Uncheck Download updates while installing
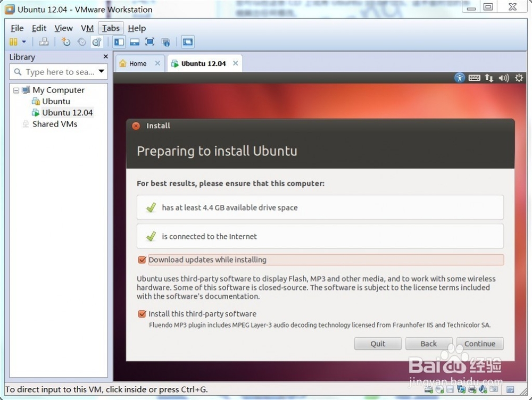This screenshot has width=532, height=400. click(142, 260)
